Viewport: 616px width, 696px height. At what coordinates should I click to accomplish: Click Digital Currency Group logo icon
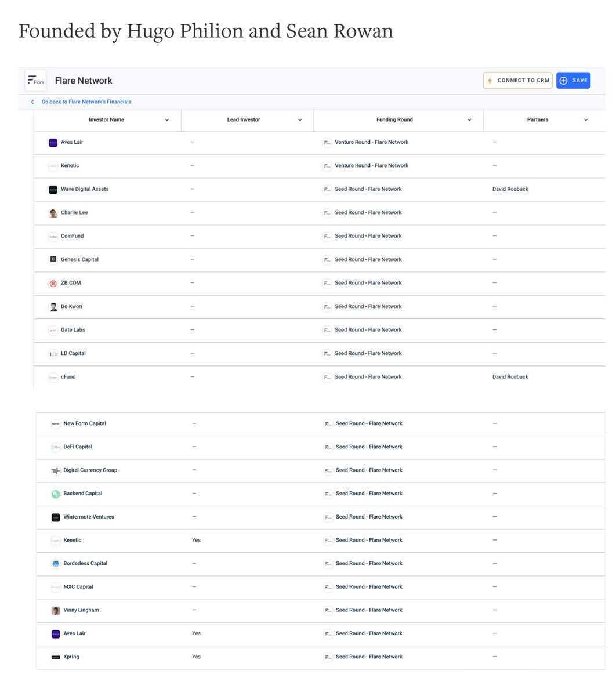click(56, 470)
